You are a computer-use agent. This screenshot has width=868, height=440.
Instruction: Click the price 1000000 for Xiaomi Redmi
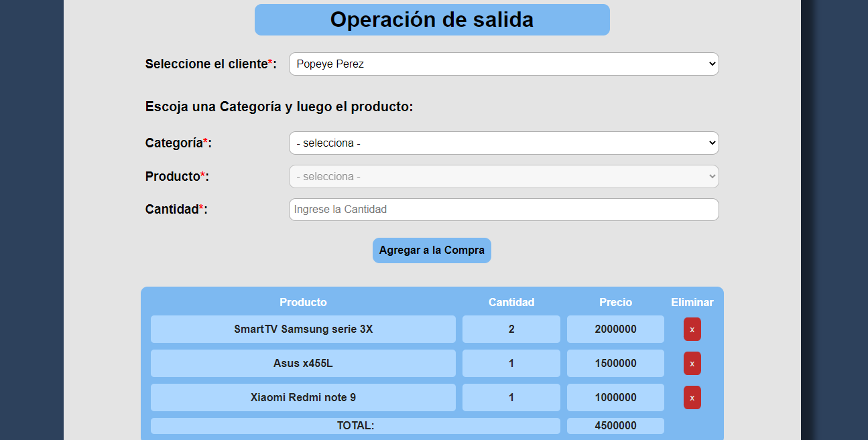coord(615,397)
